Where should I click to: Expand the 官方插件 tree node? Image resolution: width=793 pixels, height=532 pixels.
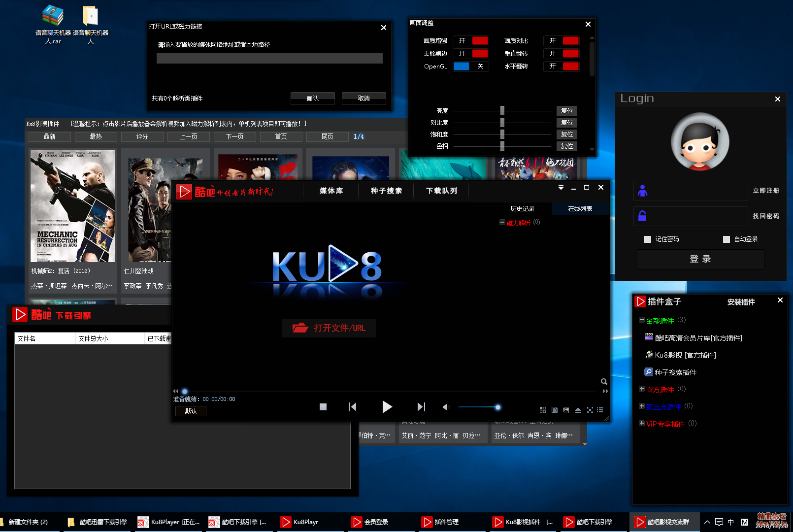click(x=642, y=389)
